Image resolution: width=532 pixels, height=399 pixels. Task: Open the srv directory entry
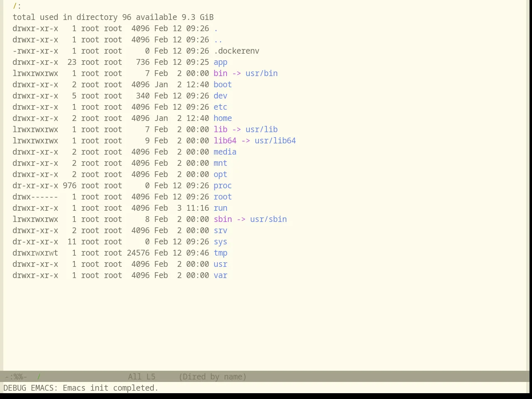(220, 231)
